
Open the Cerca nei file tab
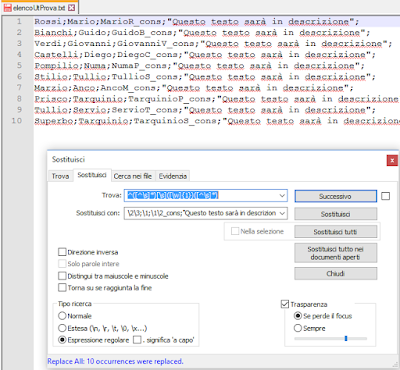click(133, 176)
